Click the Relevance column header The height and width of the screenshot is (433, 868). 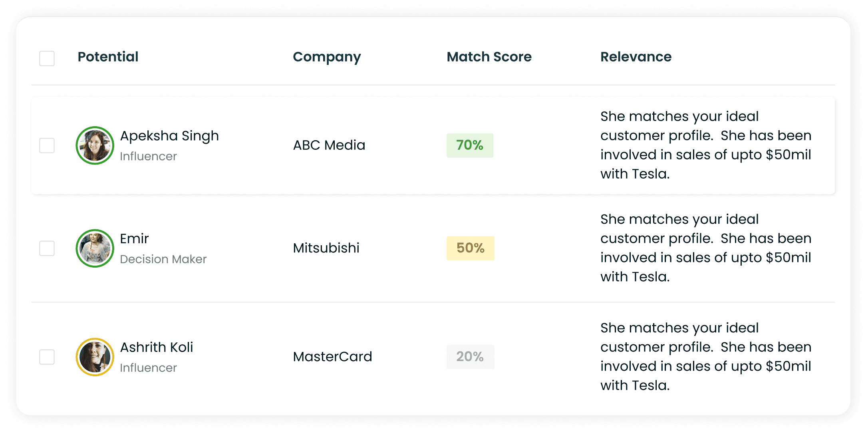pyautogui.click(x=636, y=57)
